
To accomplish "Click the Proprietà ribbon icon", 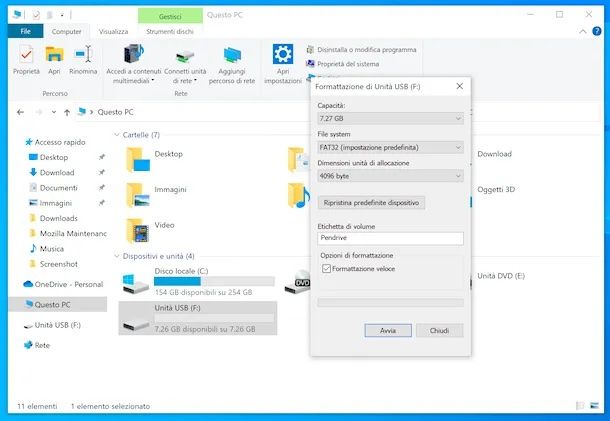I will coord(26,55).
